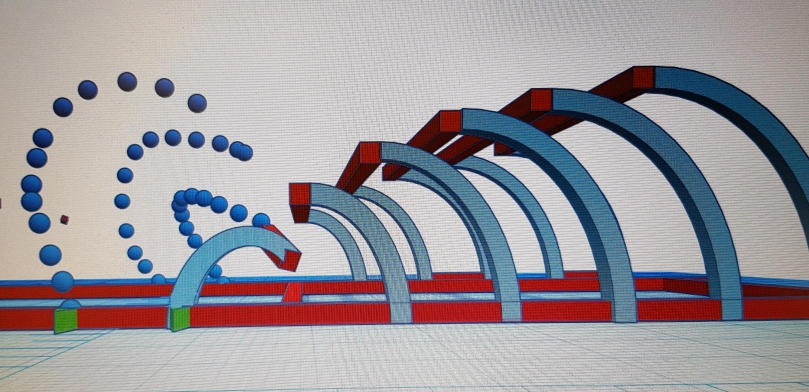Select the sphere touching the red arrow tip
The width and height of the screenshot is (809, 392).
261,220
